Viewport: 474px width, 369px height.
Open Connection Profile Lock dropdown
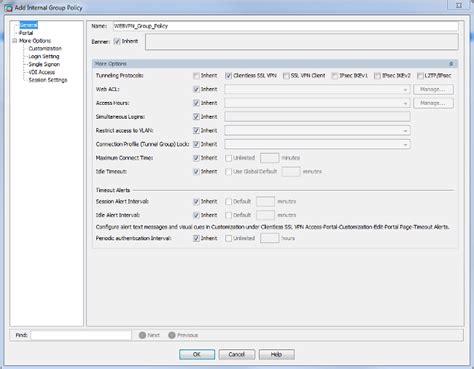317,144
